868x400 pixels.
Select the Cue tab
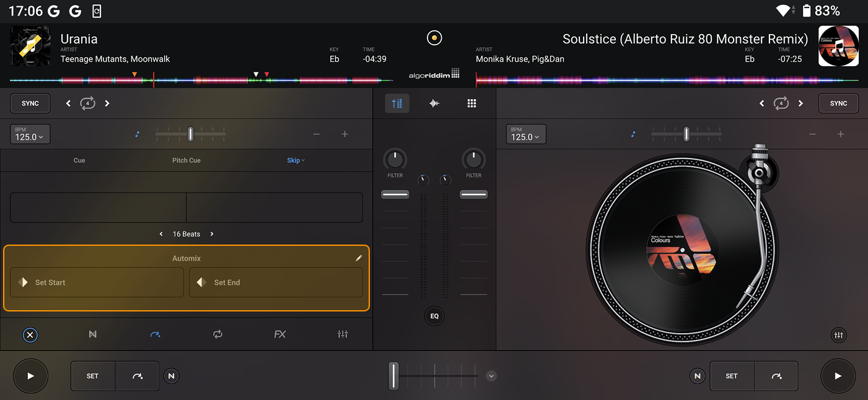point(79,160)
